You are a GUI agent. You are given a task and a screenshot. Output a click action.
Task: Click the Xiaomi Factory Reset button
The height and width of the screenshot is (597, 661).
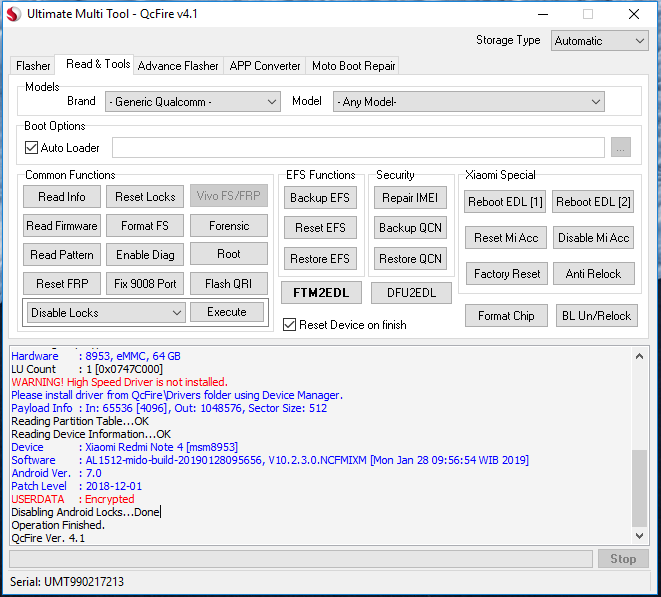pyautogui.click(x=507, y=274)
